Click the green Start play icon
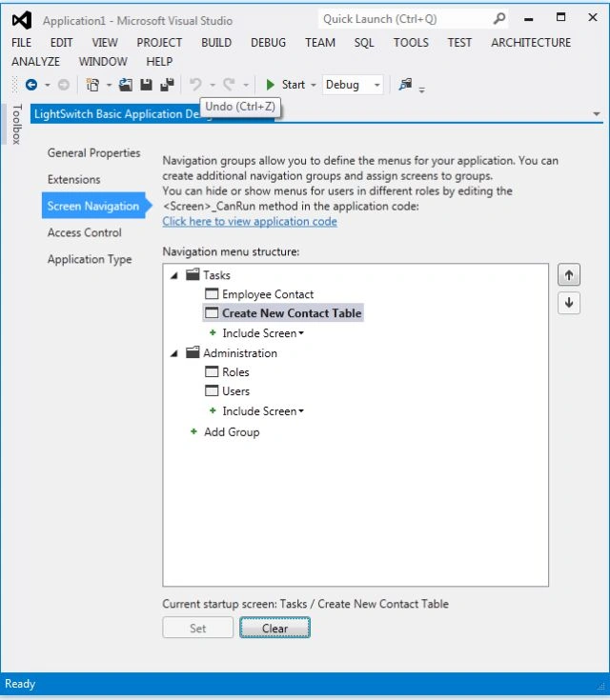The image size is (610, 700). (x=270, y=85)
